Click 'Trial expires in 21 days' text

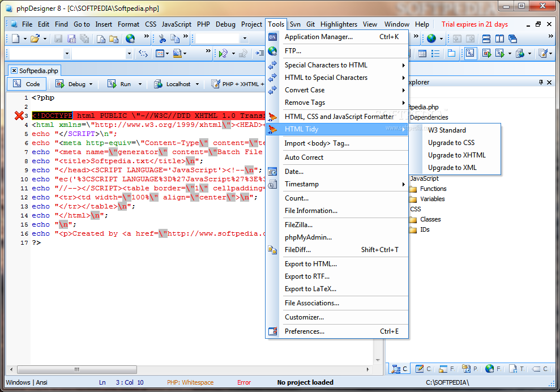(x=474, y=24)
